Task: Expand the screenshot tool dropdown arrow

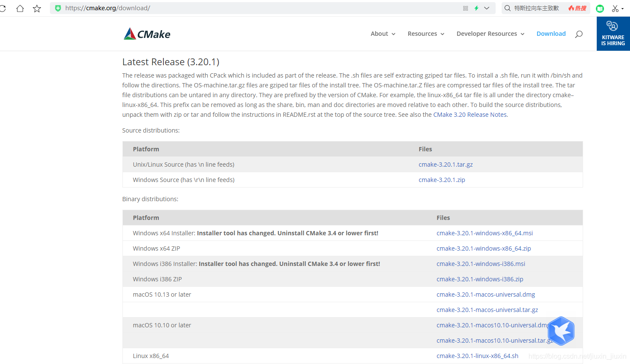Action: 623,9
